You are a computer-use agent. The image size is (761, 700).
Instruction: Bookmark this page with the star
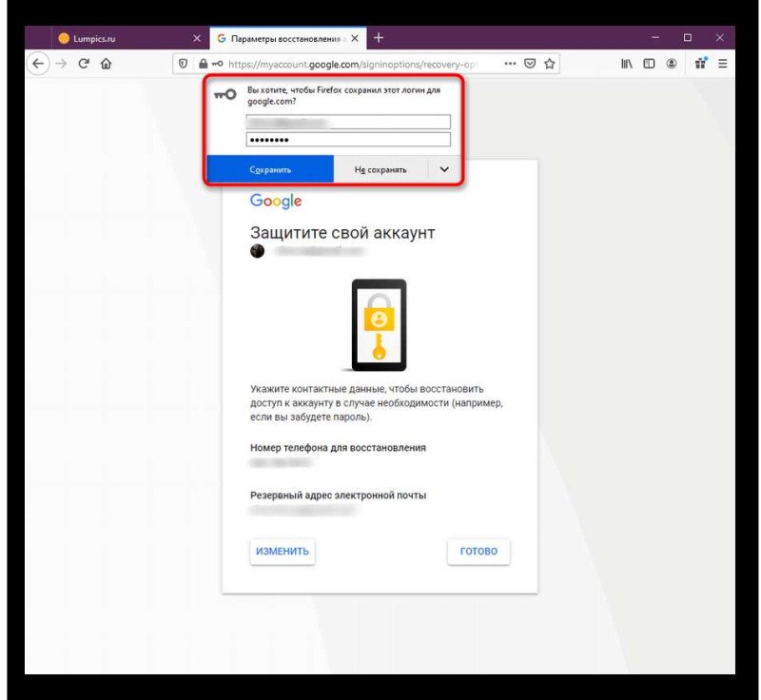pos(550,64)
